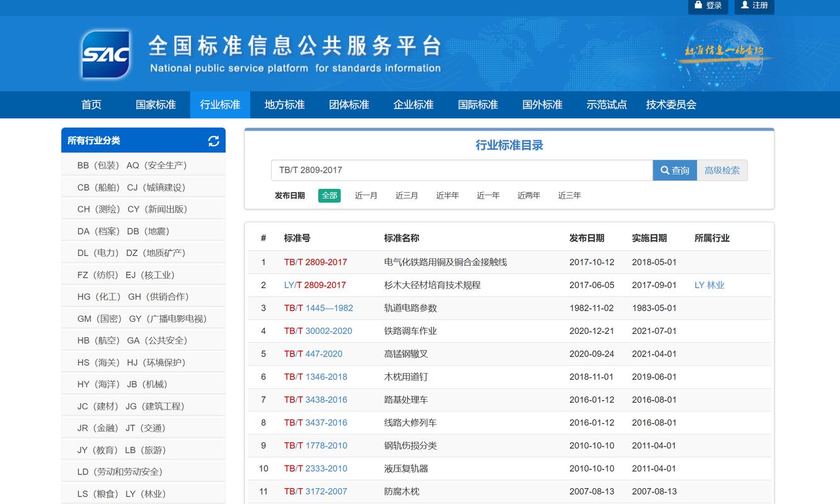
Task: Open the 国外标准 nav tab
Action: [542, 105]
